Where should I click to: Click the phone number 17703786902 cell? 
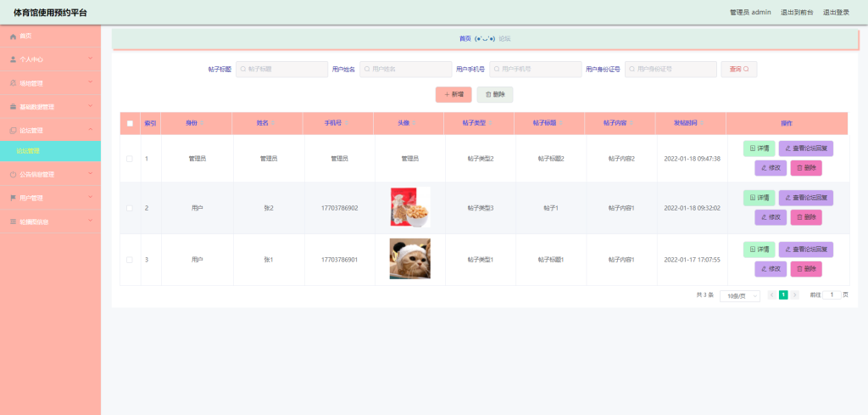click(x=339, y=208)
